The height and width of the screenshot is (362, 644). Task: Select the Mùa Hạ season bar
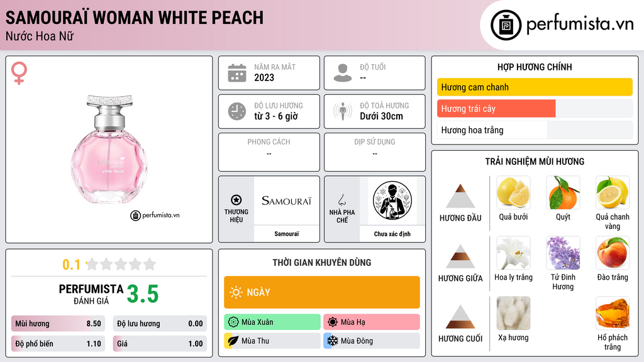(372, 322)
